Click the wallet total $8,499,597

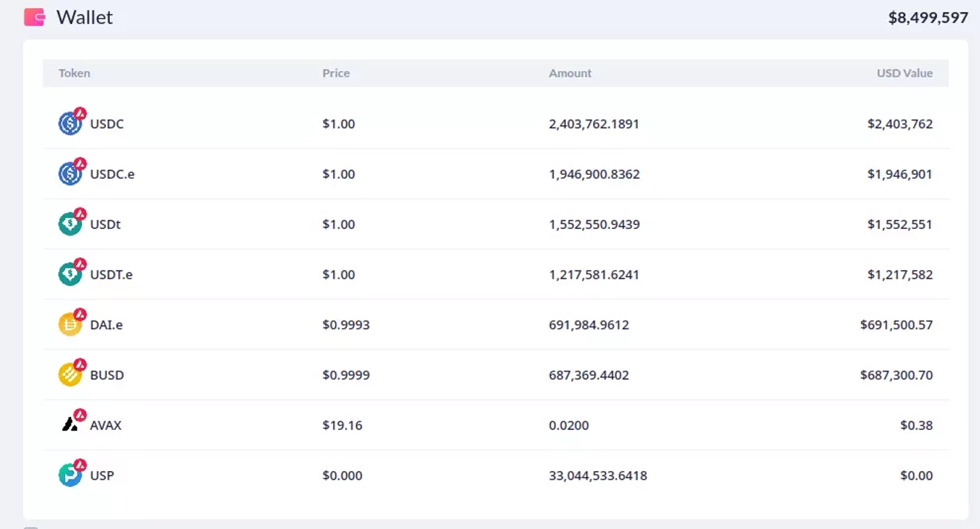point(928,18)
